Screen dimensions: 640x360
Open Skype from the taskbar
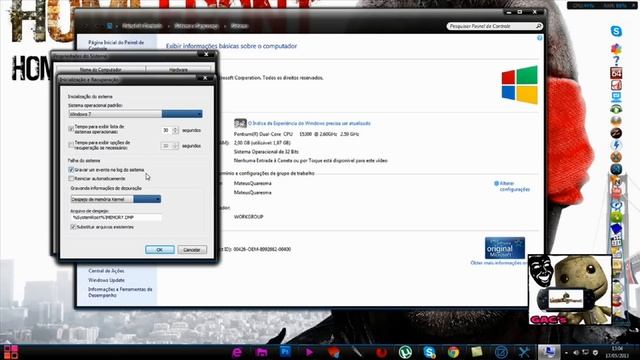pyautogui.click(x=429, y=352)
